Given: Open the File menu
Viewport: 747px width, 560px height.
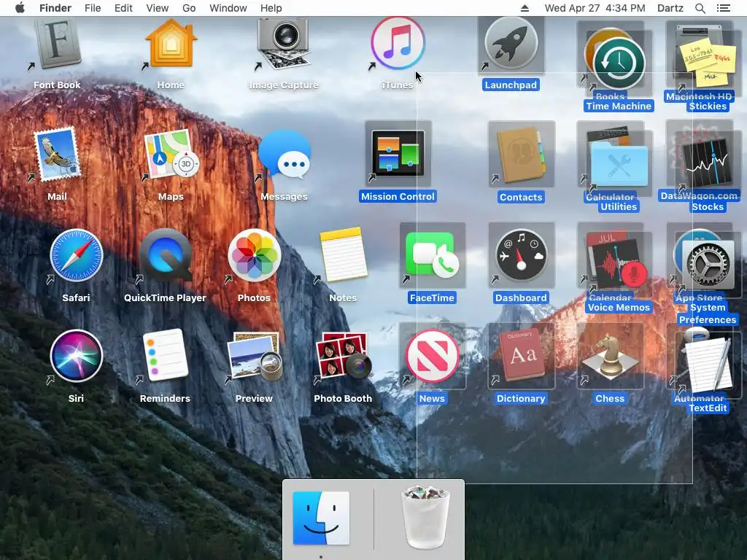Looking at the screenshot, I should point(93,8).
